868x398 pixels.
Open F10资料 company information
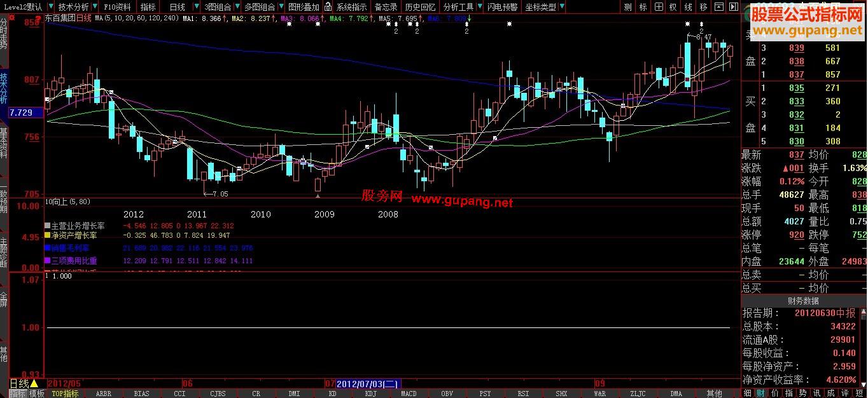click(x=118, y=7)
